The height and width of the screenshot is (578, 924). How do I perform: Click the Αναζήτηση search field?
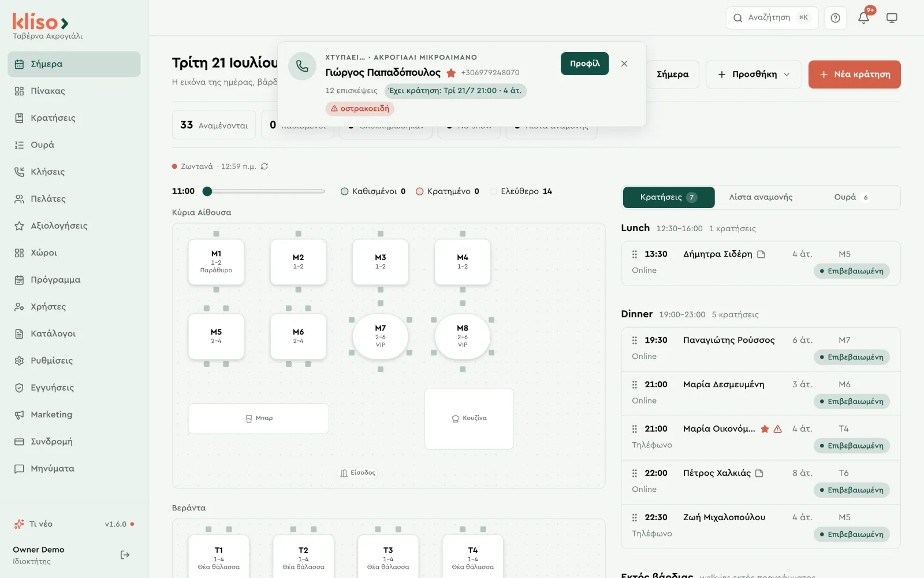click(x=772, y=18)
